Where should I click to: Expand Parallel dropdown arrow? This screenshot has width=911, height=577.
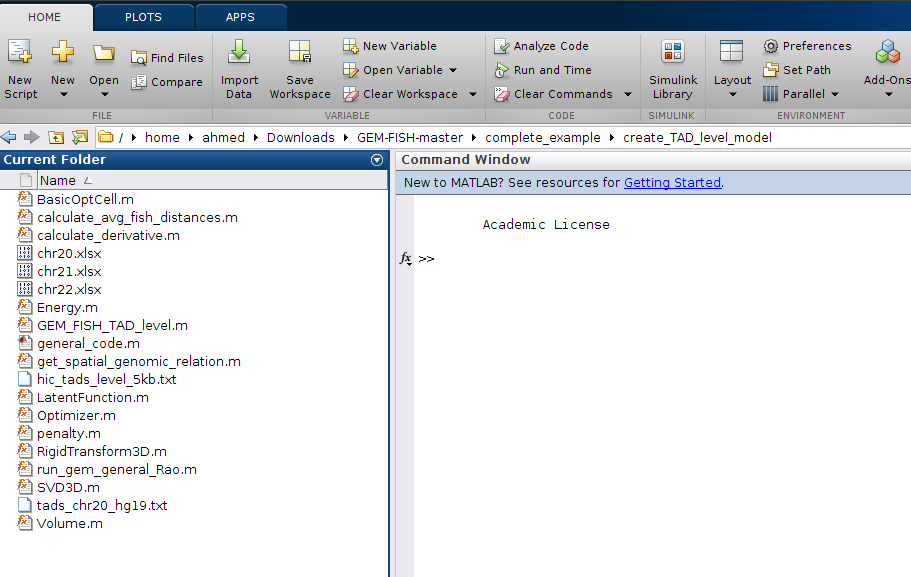(x=835, y=94)
